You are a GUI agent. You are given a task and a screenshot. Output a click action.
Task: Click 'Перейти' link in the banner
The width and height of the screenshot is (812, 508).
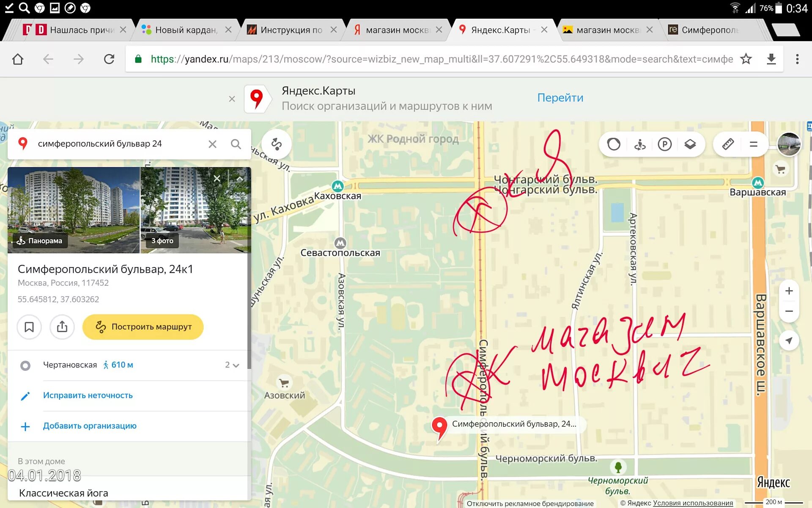point(560,98)
